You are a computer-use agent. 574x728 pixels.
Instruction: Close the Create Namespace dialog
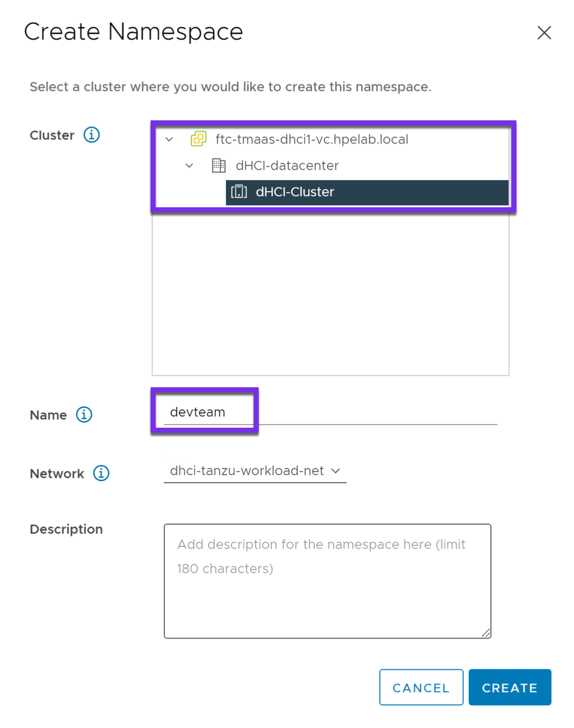544,32
